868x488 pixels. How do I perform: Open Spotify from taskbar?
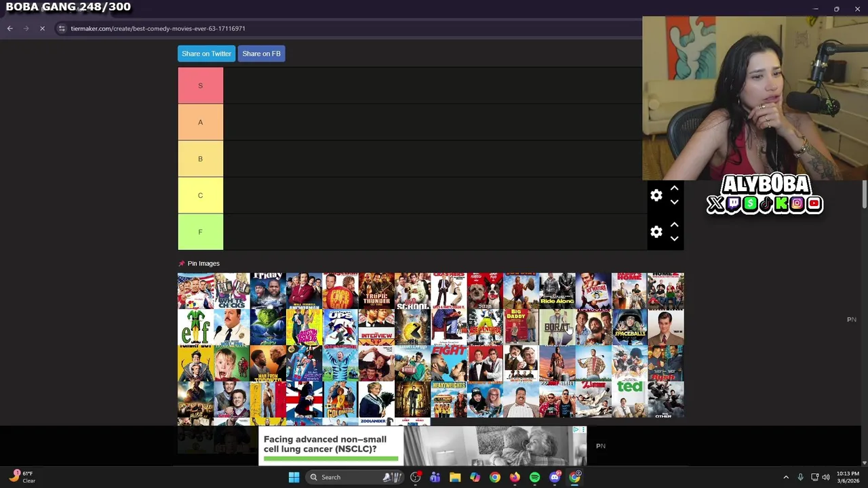534,477
